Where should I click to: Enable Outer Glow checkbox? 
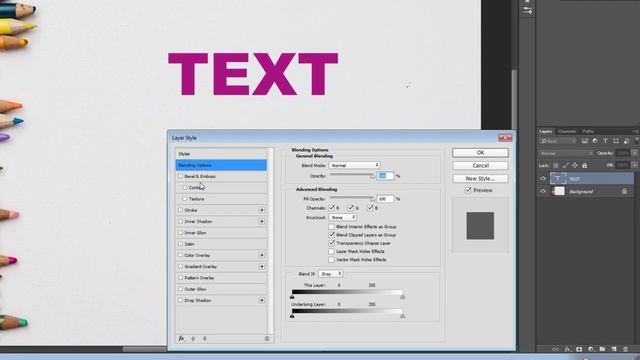tap(180, 289)
